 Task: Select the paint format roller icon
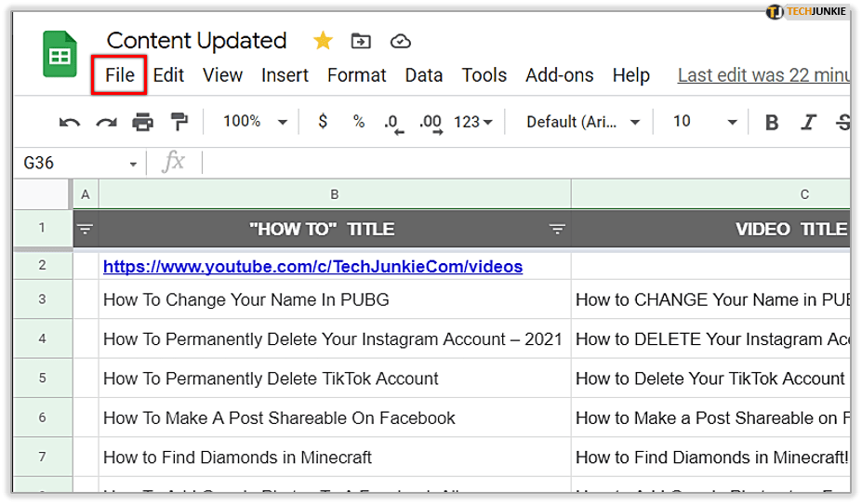pos(179,122)
